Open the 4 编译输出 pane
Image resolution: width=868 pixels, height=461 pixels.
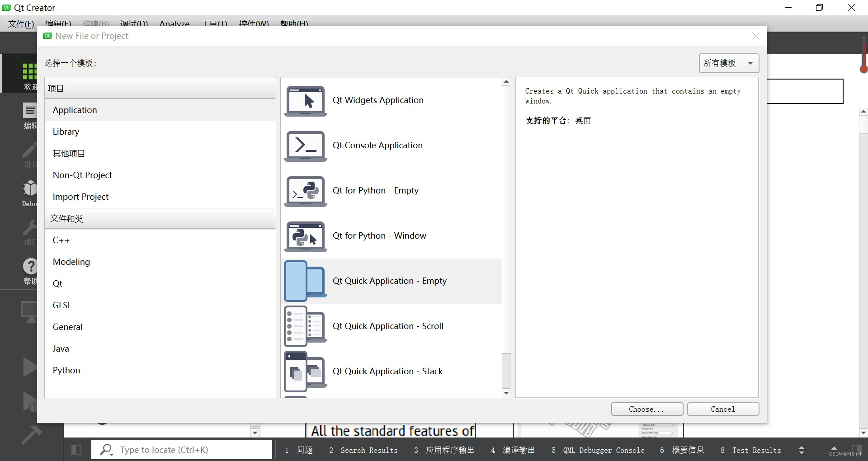pos(513,450)
